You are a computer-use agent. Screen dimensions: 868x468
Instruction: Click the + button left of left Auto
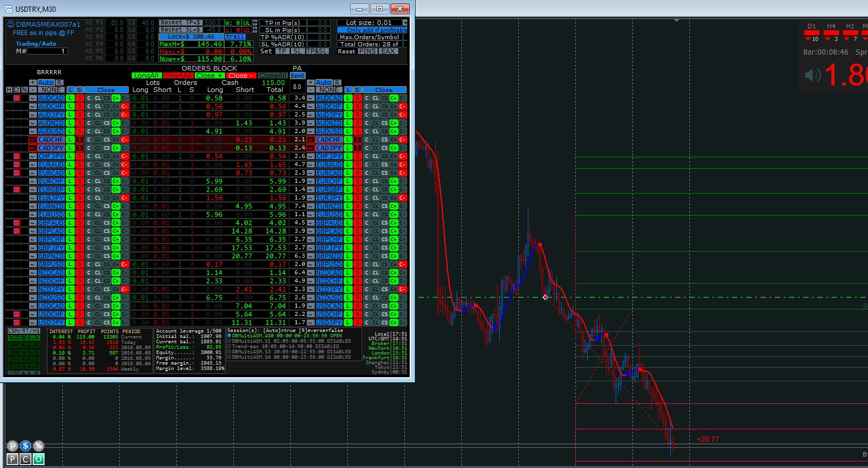pyautogui.click(x=33, y=83)
